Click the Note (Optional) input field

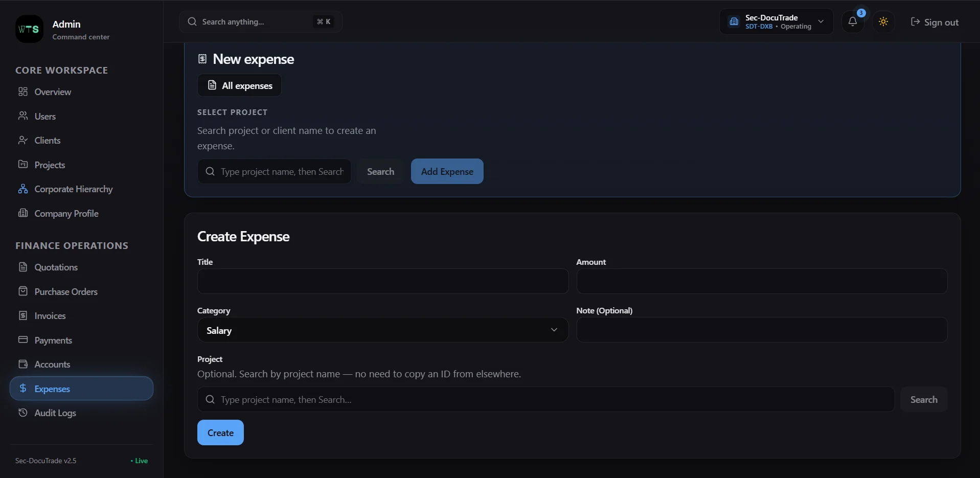coord(762,330)
